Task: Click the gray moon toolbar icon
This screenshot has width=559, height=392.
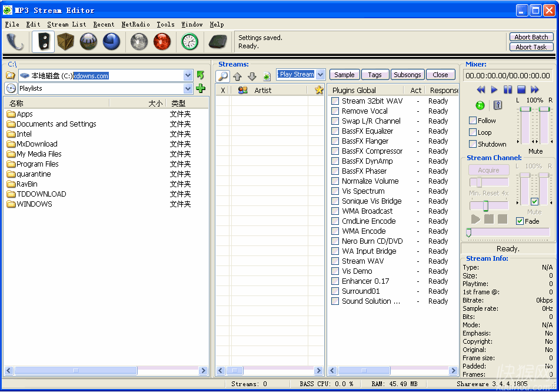Action: pos(139,42)
